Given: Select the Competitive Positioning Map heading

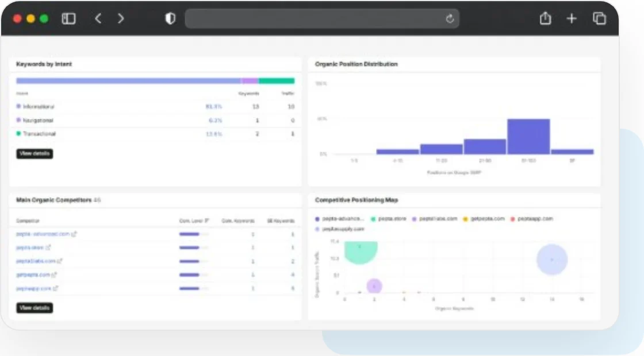Looking at the screenshot, I should click(356, 200).
